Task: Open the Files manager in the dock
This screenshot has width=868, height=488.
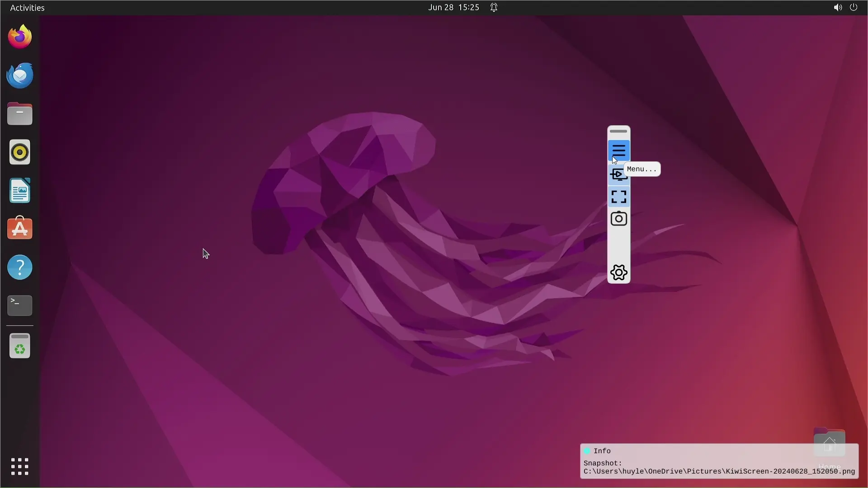Action: (20, 114)
